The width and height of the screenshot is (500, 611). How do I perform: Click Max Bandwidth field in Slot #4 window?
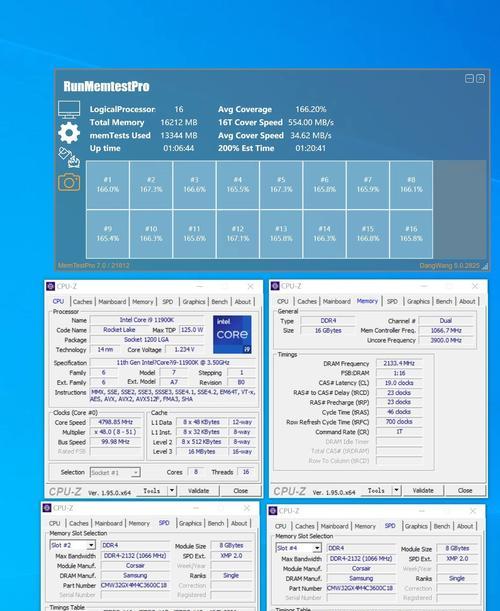pos(361,558)
